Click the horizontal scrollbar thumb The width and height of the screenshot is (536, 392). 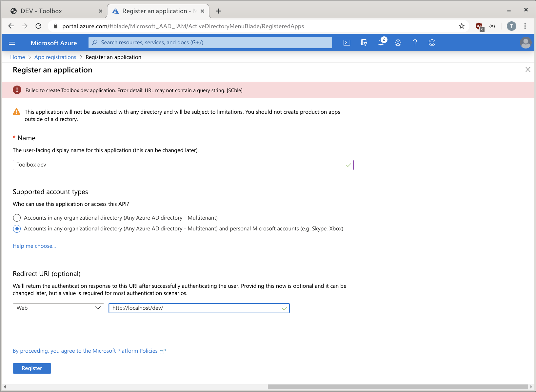398,387
